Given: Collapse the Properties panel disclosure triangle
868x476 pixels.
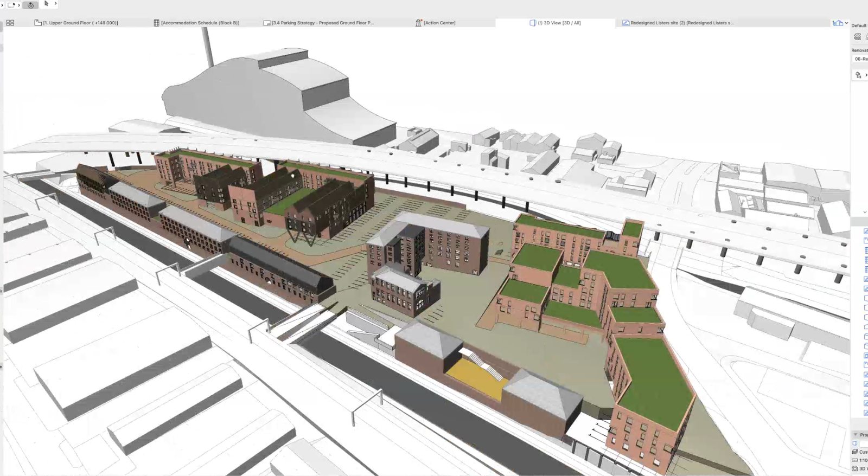Looking at the screenshot, I should (x=856, y=435).
